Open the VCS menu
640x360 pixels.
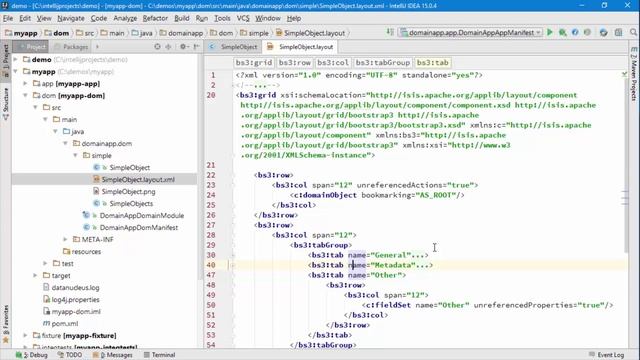[x=243, y=18]
